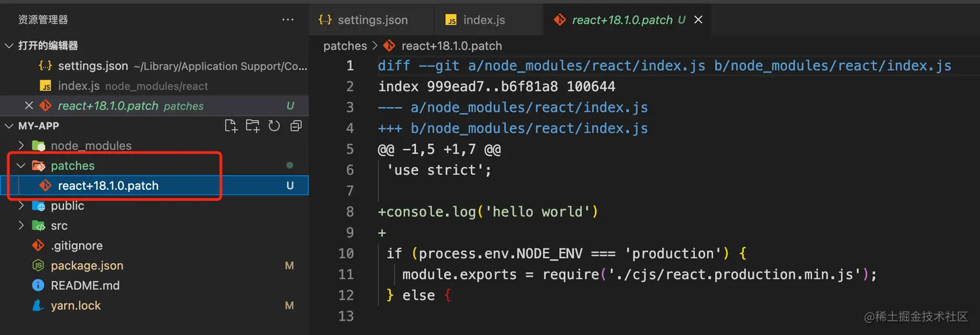Click the src folder code icon
Viewport: 980px width, 335px height.
click(39, 226)
